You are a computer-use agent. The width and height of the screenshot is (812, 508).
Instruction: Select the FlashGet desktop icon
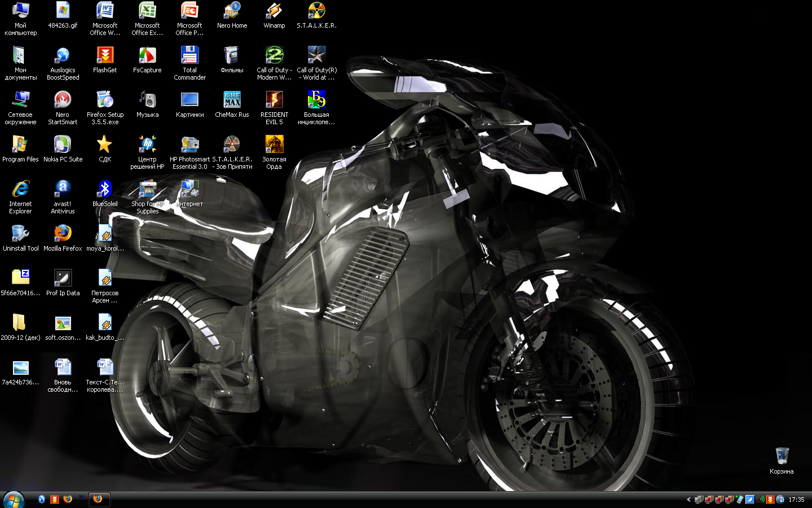[105, 56]
